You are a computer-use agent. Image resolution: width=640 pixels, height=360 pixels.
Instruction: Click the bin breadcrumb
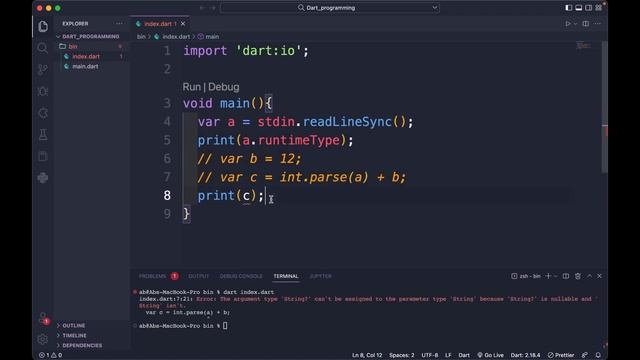click(141, 36)
